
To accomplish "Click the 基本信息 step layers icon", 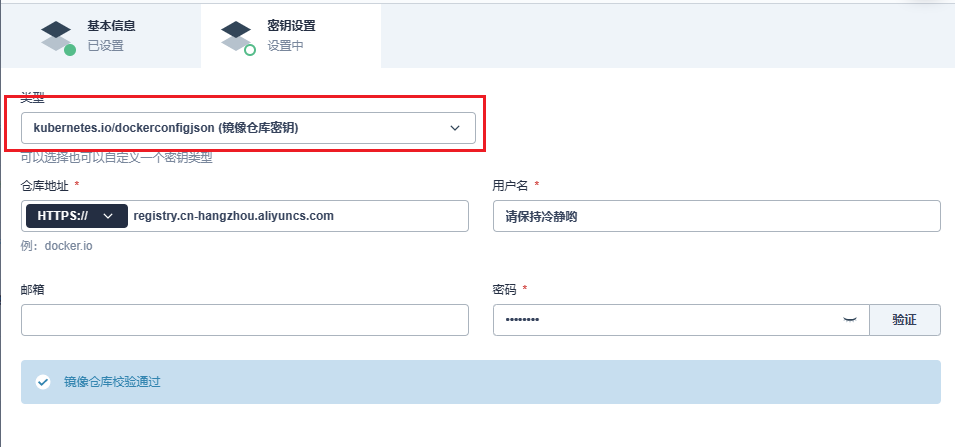I will (x=58, y=34).
